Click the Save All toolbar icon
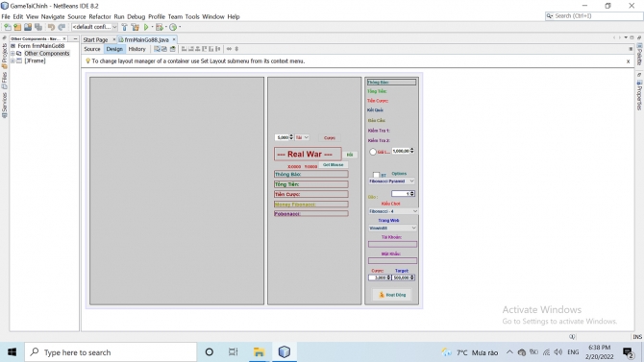The width and height of the screenshot is (644, 362). click(38, 27)
